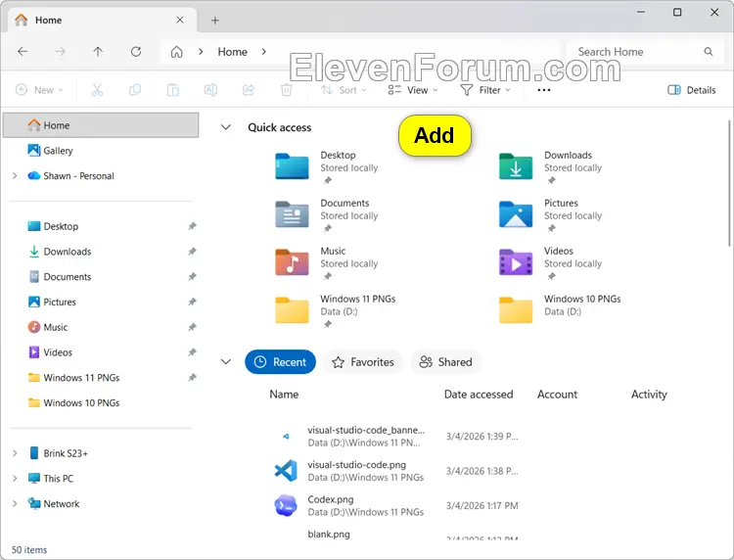Click the visual-studio-code.png file icon

(x=286, y=471)
